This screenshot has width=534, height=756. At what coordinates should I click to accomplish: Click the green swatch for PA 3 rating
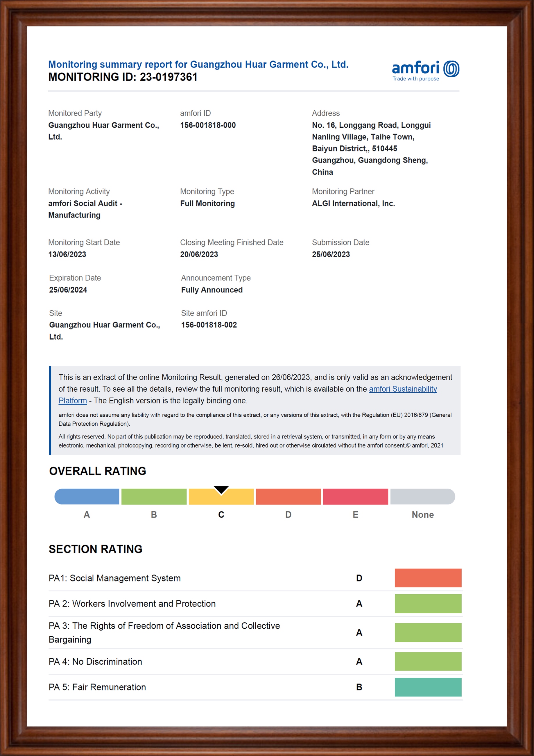point(428,632)
